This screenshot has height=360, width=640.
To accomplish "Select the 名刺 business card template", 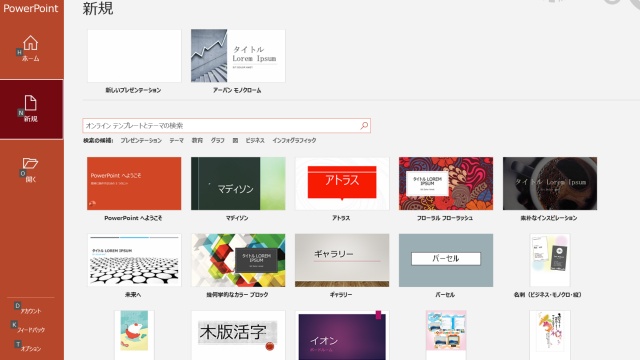I will (x=550, y=260).
